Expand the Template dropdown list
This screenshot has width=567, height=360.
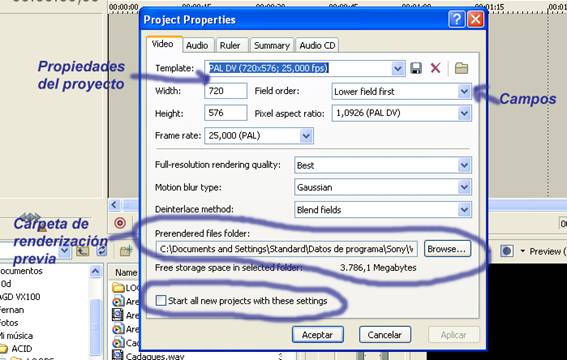click(397, 68)
